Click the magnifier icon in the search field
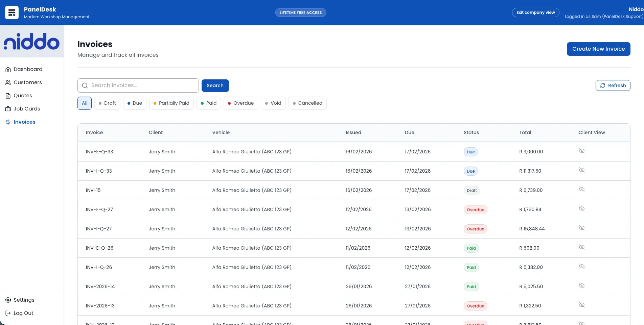The width and height of the screenshot is (644, 325). [x=85, y=85]
